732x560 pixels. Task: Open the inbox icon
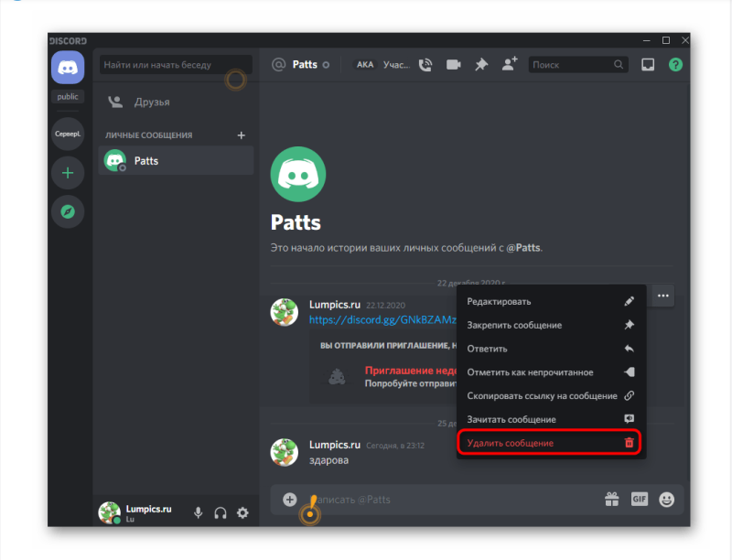[x=648, y=64]
